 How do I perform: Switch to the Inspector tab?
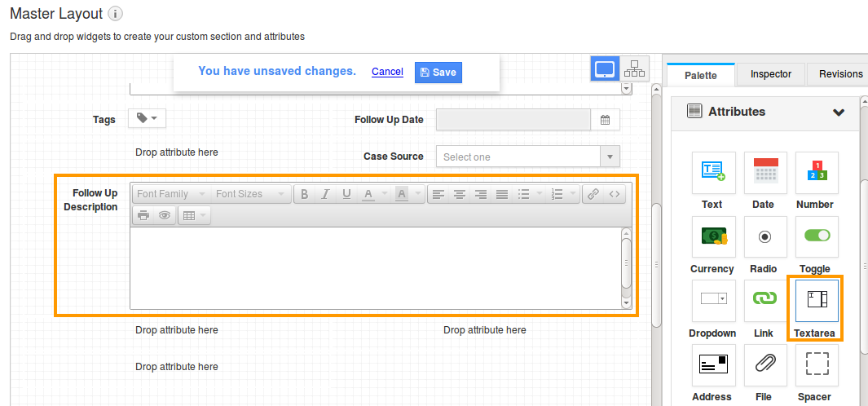coord(770,74)
